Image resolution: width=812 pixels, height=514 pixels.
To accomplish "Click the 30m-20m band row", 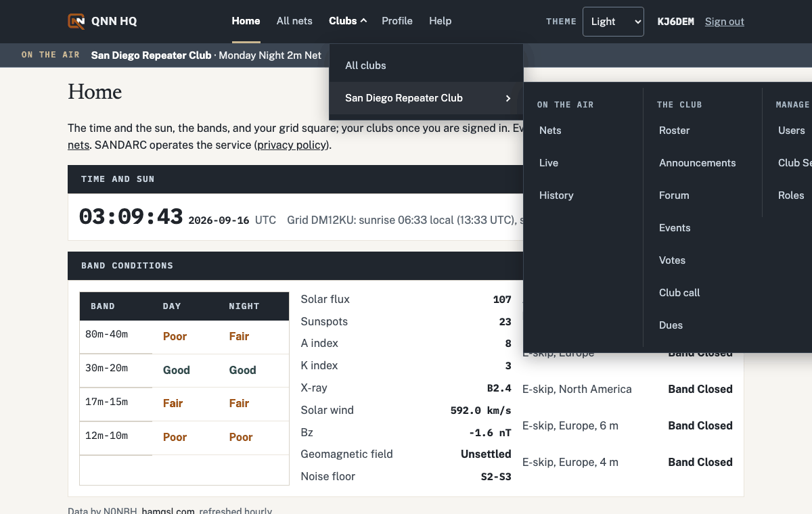I will [184, 371].
